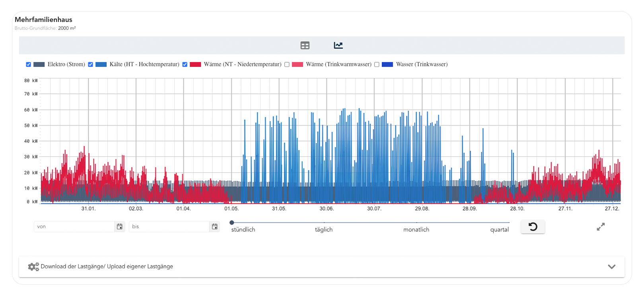Select the 'täglich' resolution label

[x=324, y=230]
